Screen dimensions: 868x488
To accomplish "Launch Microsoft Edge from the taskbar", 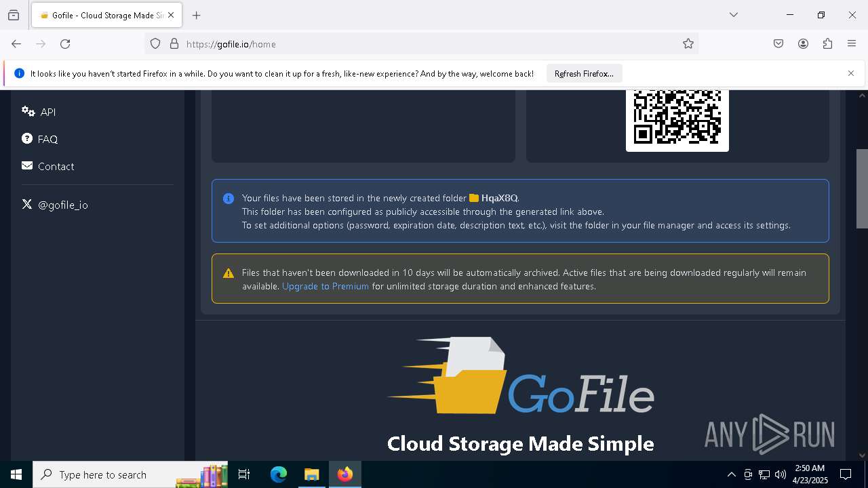I will click(279, 474).
